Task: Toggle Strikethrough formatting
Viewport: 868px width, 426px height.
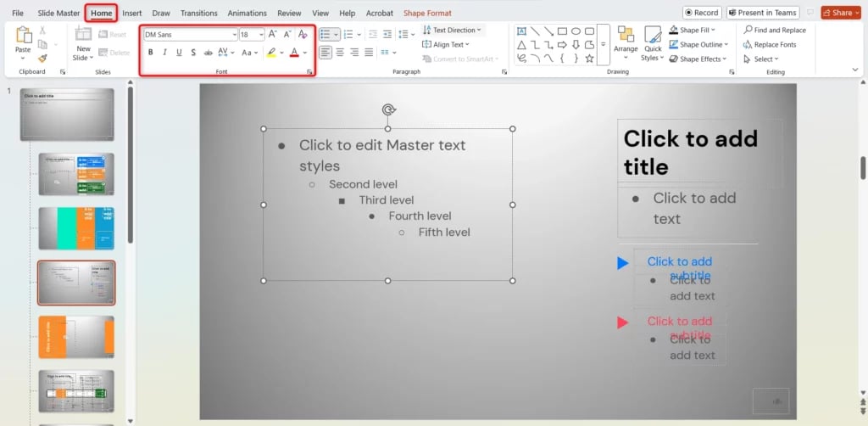Action: pyautogui.click(x=209, y=53)
